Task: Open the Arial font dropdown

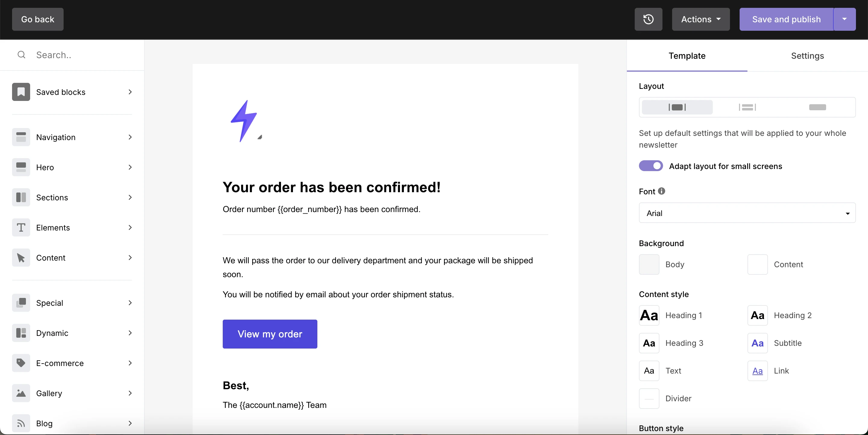Action: click(x=747, y=213)
